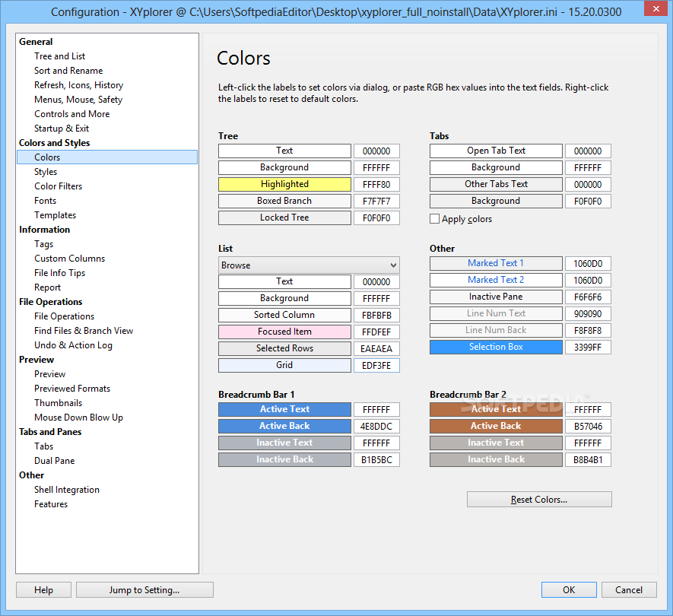The image size is (673, 616).
Task: Change the Marked Text 2 color
Action: click(x=496, y=280)
